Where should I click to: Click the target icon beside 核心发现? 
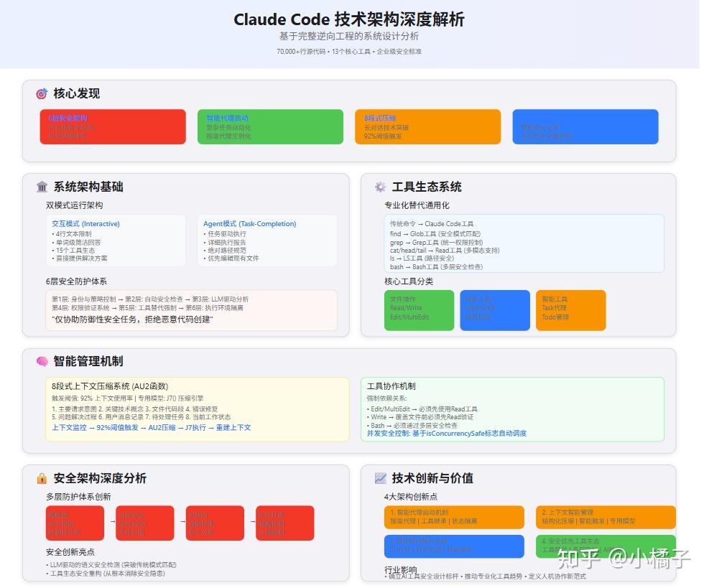point(42,93)
